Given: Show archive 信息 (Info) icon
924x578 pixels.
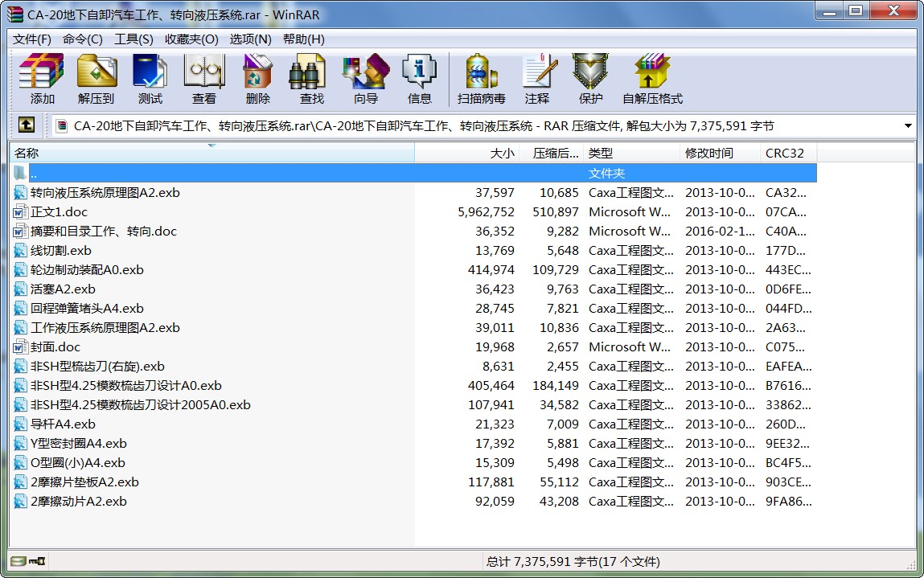Looking at the screenshot, I should point(419,79).
